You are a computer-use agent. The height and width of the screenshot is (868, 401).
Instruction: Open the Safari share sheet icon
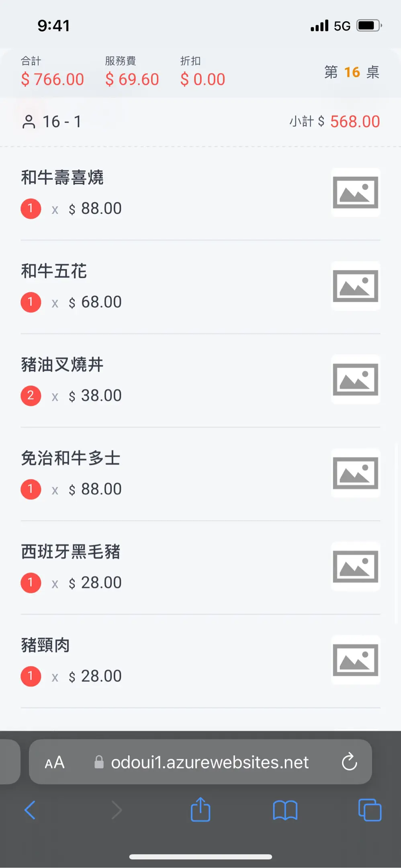click(200, 809)
